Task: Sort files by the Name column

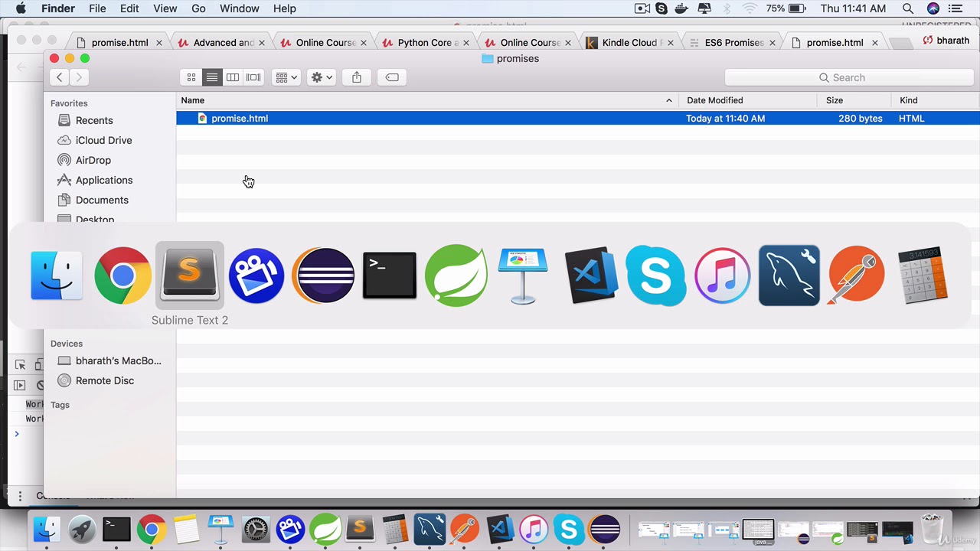Action: pos(427,100)
